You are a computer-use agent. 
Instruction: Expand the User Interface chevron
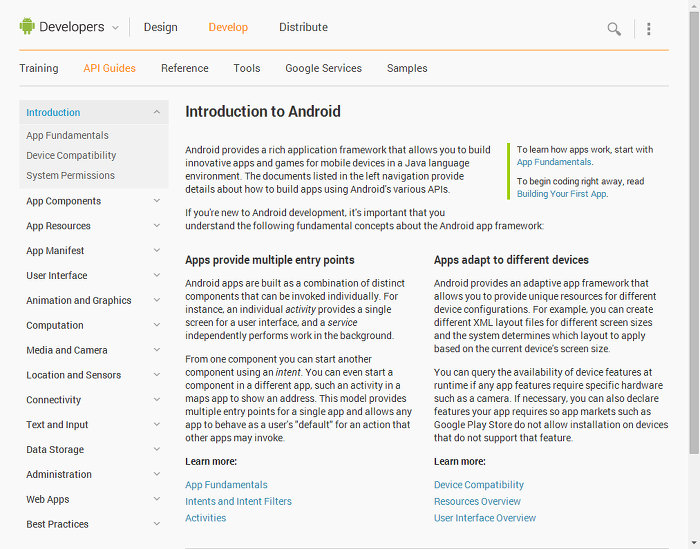(157, 275)
